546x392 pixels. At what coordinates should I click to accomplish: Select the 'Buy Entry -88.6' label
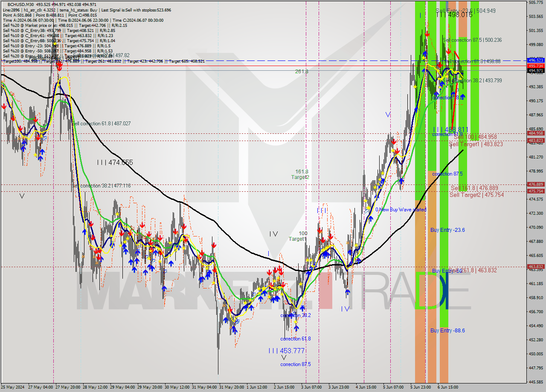(x=447, y=331)
